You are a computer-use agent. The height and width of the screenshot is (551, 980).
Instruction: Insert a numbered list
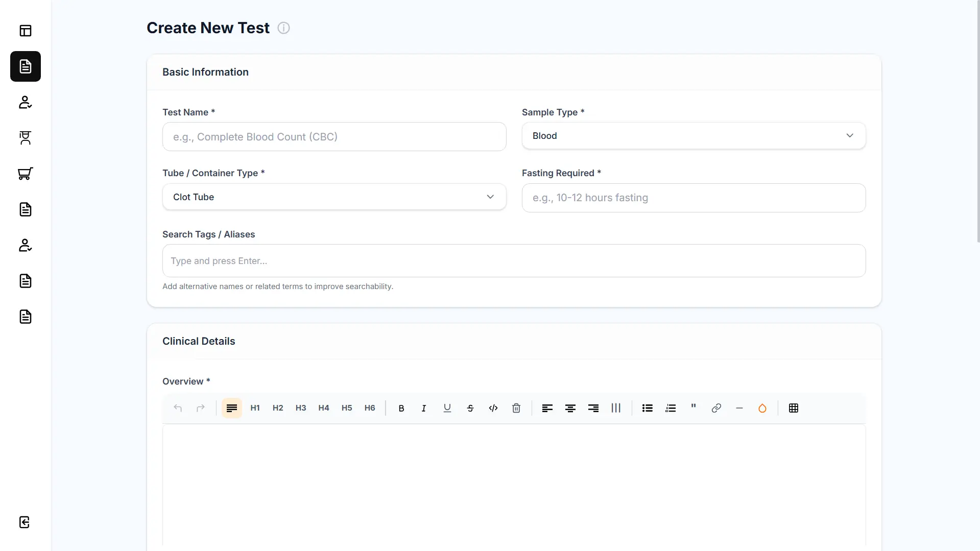[x=671, y=408]
